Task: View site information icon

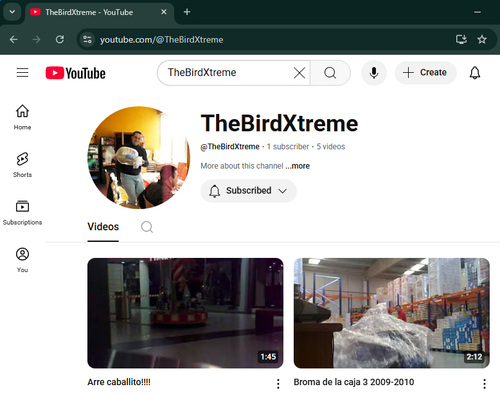Action: (87, 40)
